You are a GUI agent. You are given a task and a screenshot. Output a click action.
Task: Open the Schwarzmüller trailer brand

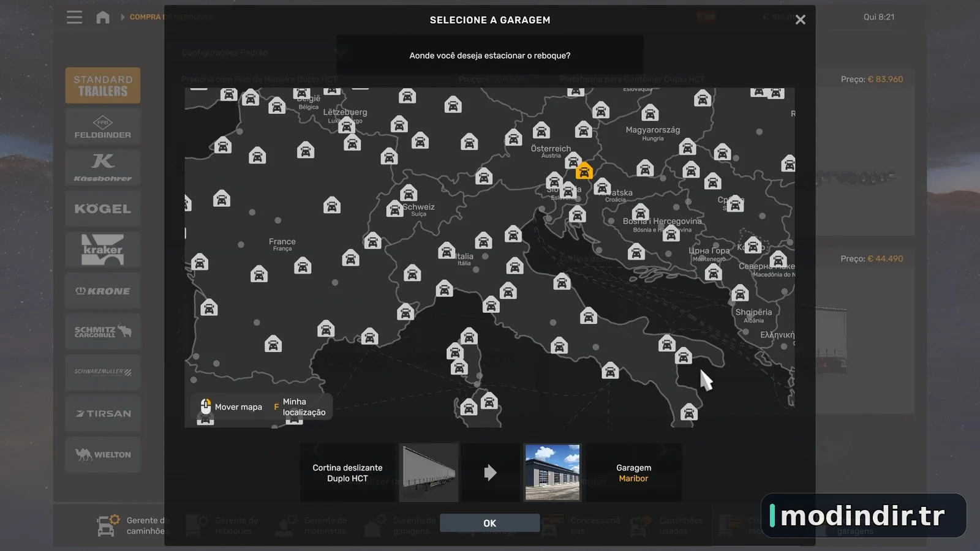click(103, 372)
